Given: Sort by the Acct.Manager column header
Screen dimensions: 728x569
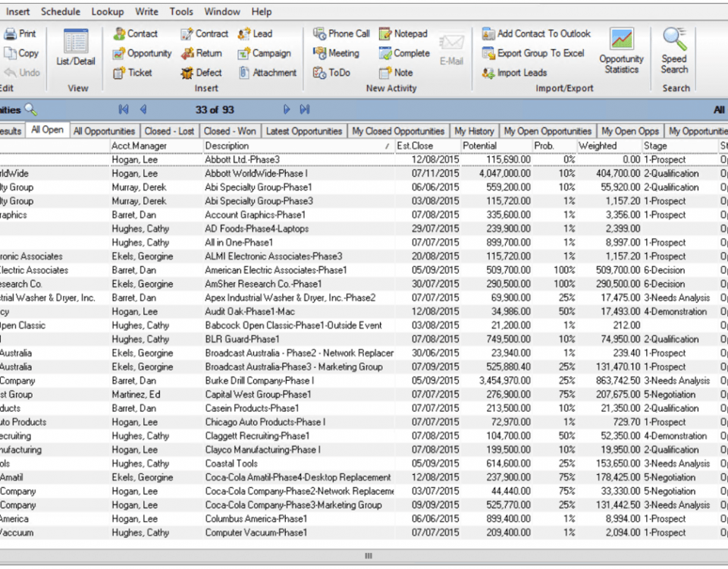Looking at the screenshot, I should (156, 146).
